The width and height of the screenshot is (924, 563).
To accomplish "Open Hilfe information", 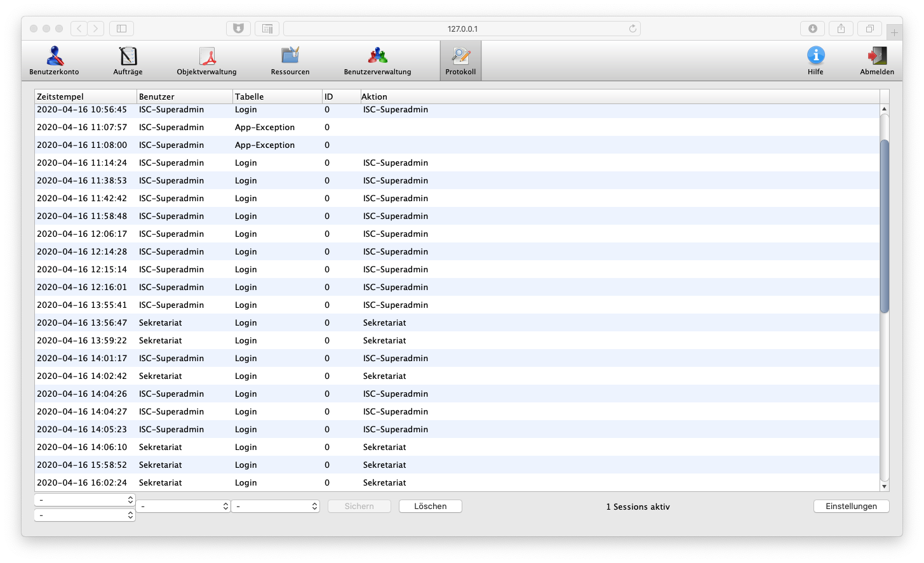I will 815,61.
